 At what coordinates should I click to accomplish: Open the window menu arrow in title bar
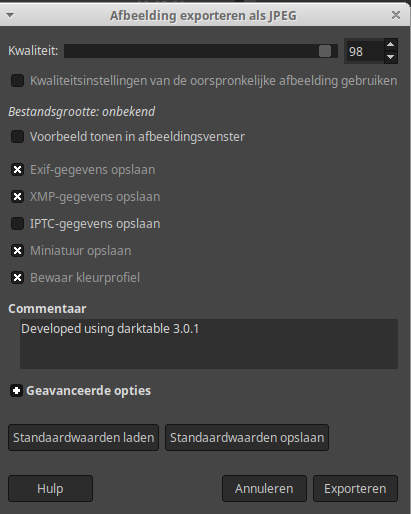click(x=10, y=15)
